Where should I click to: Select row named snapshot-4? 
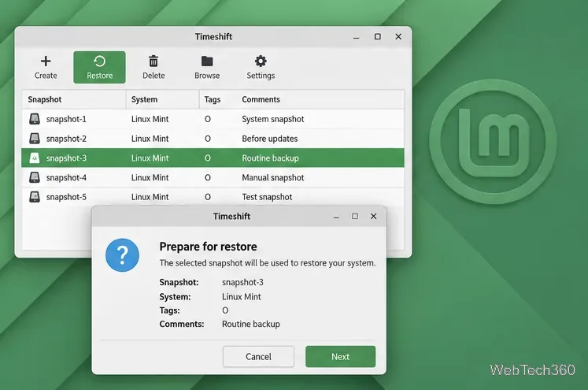[x=213, y=177]
